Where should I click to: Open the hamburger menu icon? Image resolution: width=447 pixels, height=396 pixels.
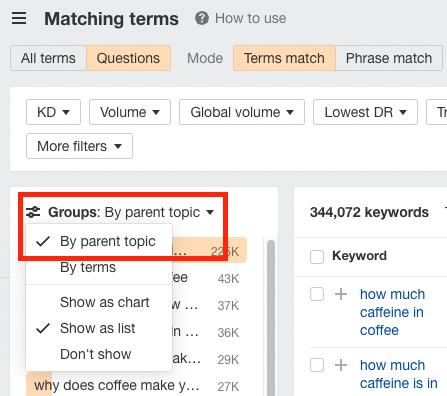19,18
